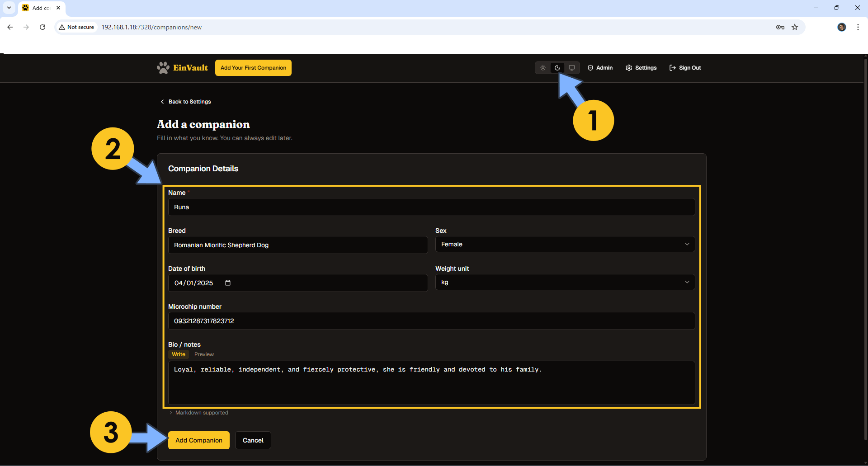This screenshot has width=868, height=466.
Task: Toggle dark mode with the moon icon
Action: point(557,68)
